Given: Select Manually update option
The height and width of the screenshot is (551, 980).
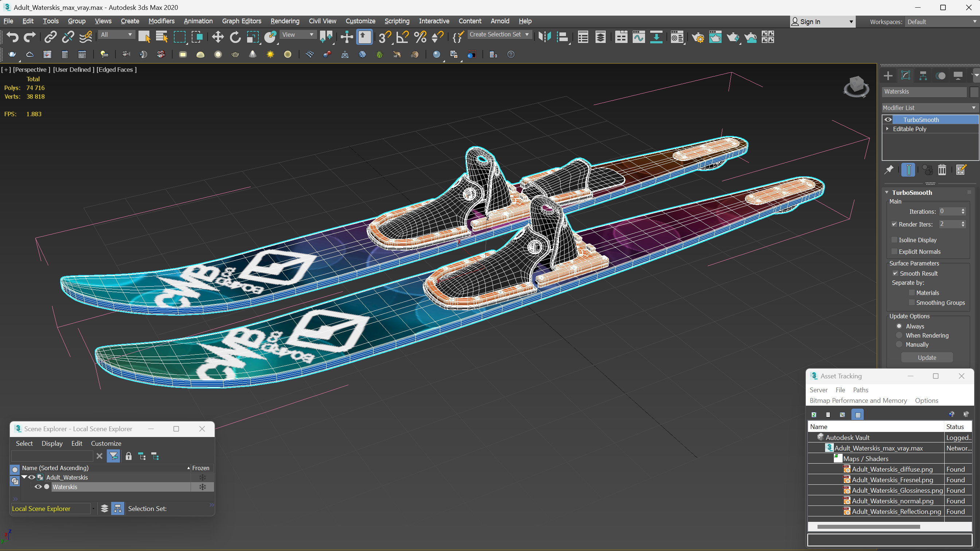Looking at the screenshot, I should 899,345.
